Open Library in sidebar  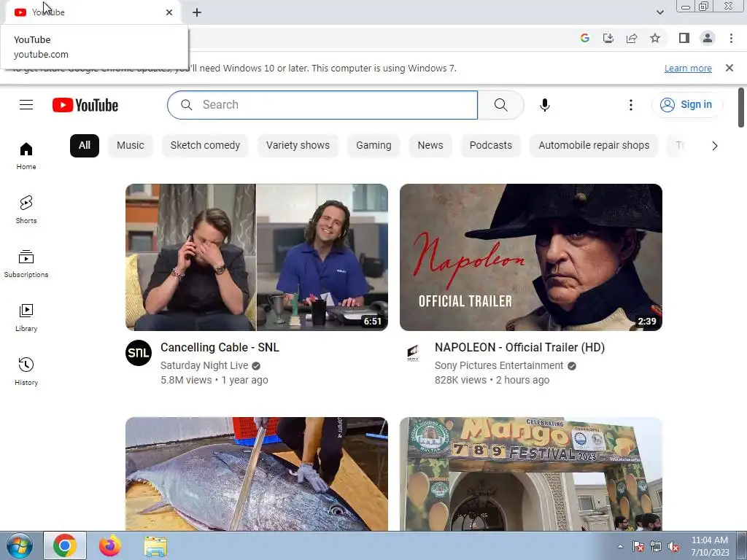[x=26, y=318]
